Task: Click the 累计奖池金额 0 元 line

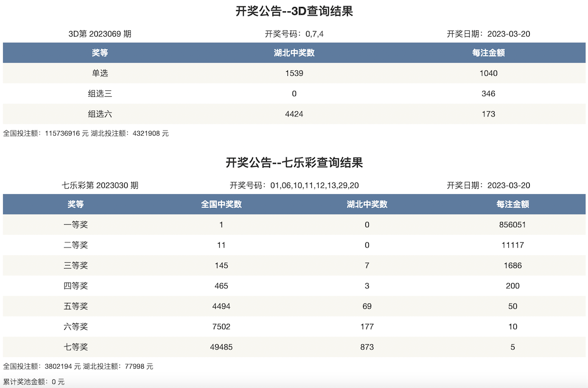Action: 34,382
